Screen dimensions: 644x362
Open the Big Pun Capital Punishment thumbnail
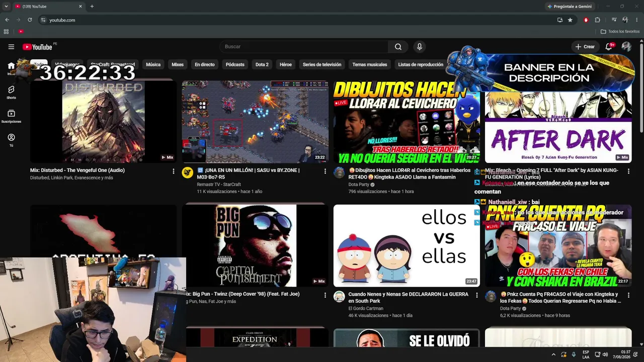tap(255, 245)
